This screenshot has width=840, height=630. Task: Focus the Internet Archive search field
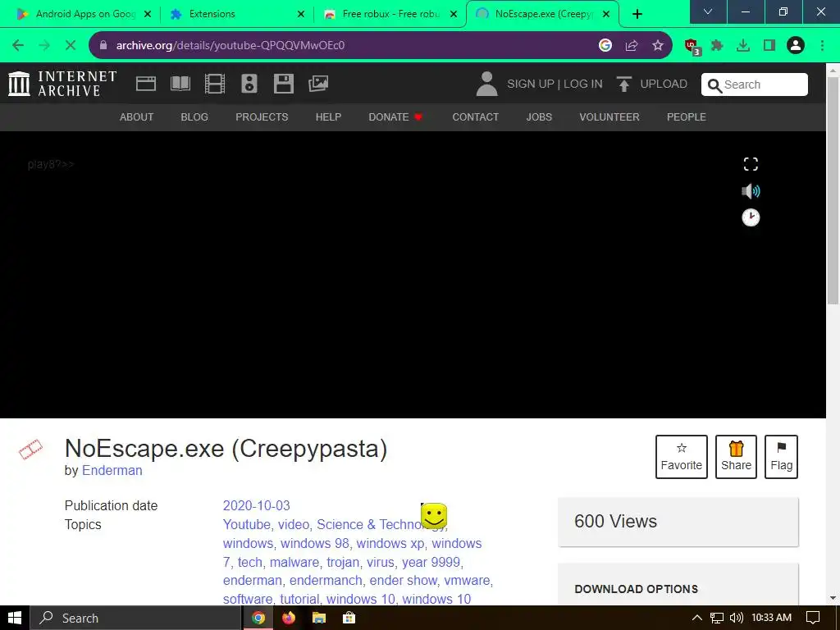(x=755, y=84)
